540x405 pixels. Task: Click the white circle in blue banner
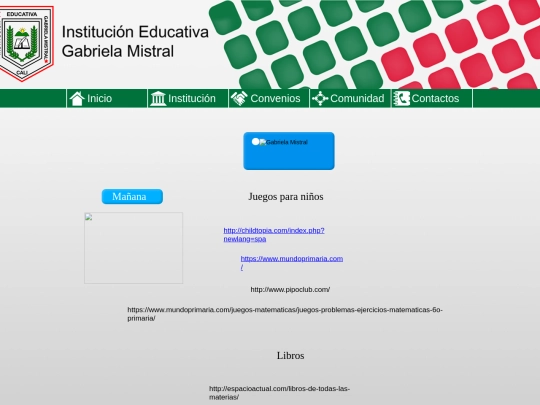[x=255, y=142]
